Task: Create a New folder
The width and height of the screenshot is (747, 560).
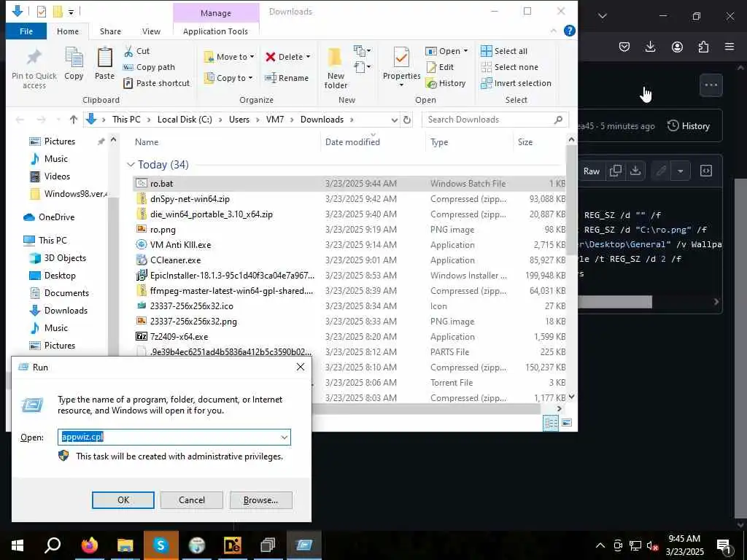Action: pyautogui.click(x=336, y=68)
